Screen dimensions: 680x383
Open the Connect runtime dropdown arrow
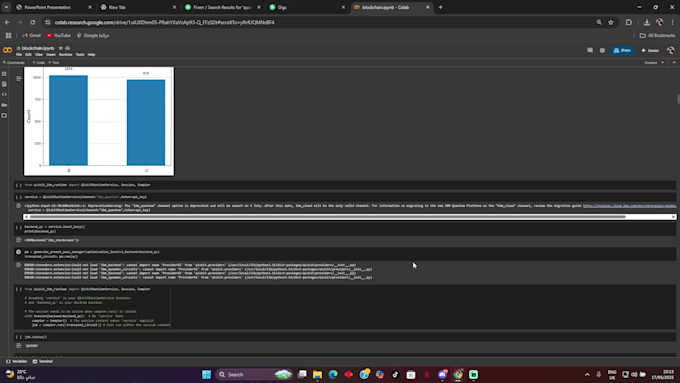(663, 62)
